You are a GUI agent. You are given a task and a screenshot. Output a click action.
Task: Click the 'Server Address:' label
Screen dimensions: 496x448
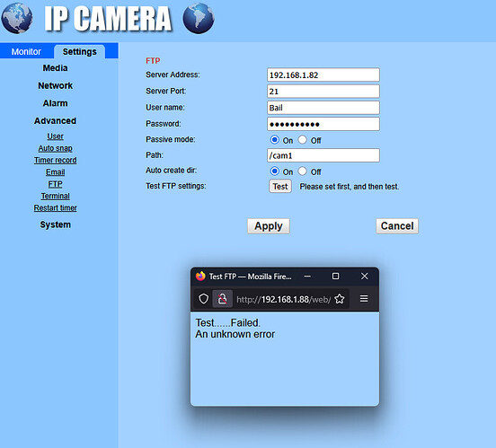click(x=173, y=75)
